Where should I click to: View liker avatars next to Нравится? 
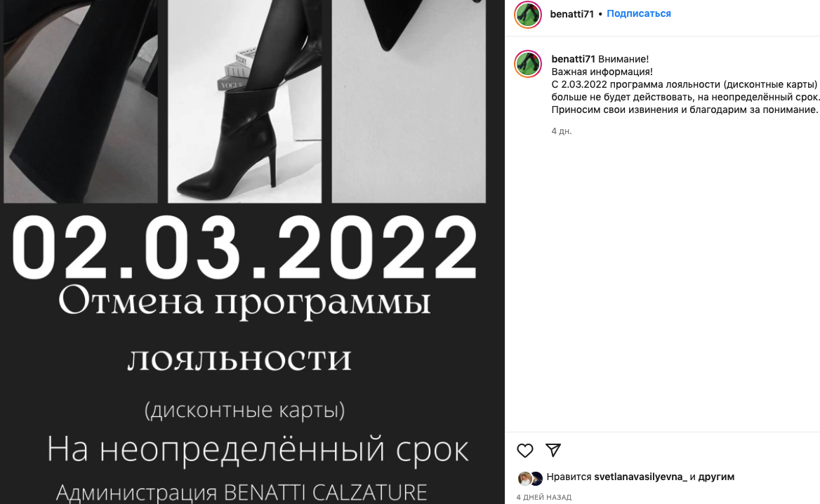click(530, 478)
